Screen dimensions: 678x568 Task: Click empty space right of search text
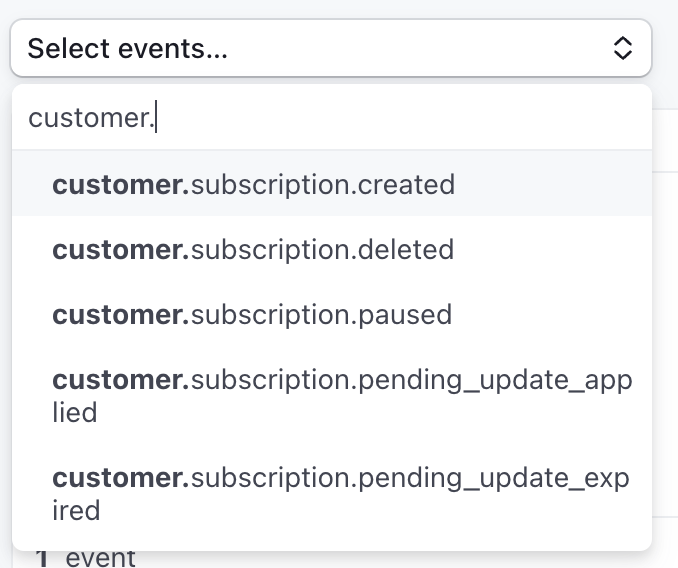point(420,118)
